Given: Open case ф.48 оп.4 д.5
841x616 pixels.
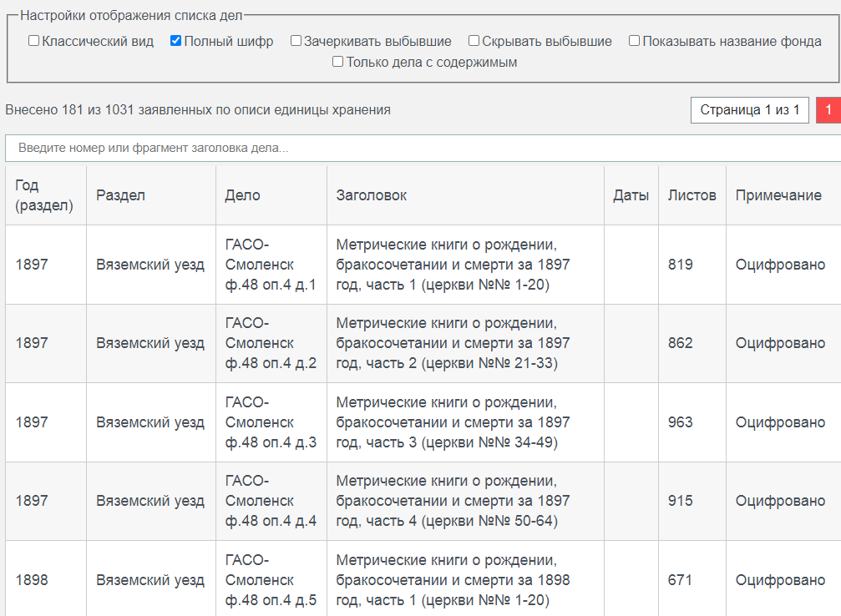Looking at the screenshot, I should pyautogui.click(x=271, y=579).
